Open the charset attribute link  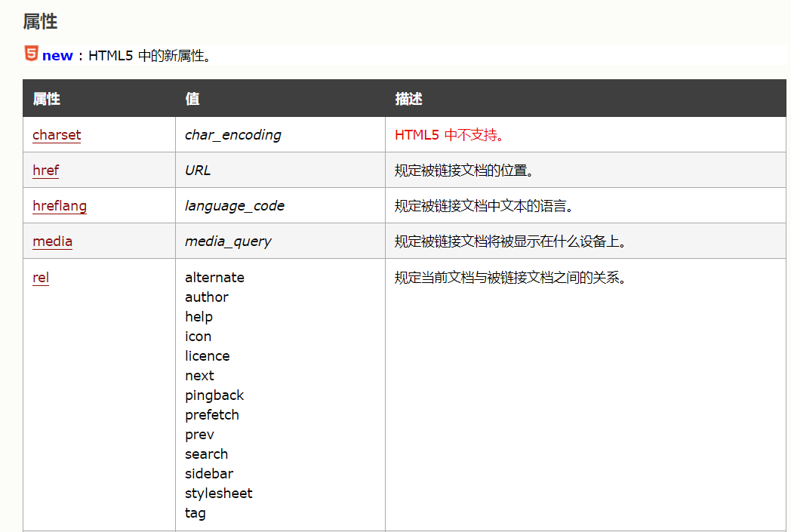pos(56,134)
